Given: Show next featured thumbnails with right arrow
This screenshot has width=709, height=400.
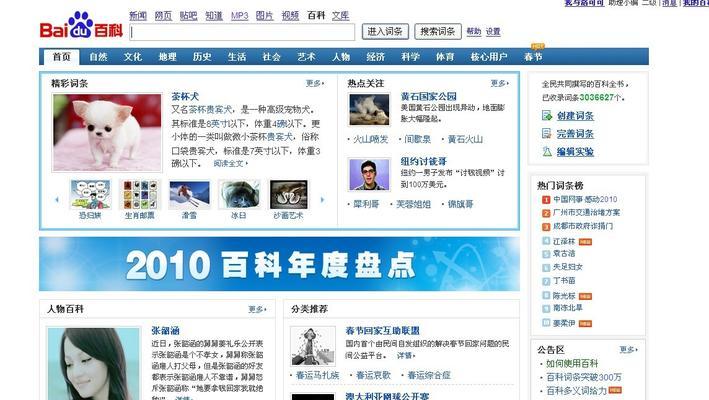Looking at the screenshot, I should coord(322,199).
